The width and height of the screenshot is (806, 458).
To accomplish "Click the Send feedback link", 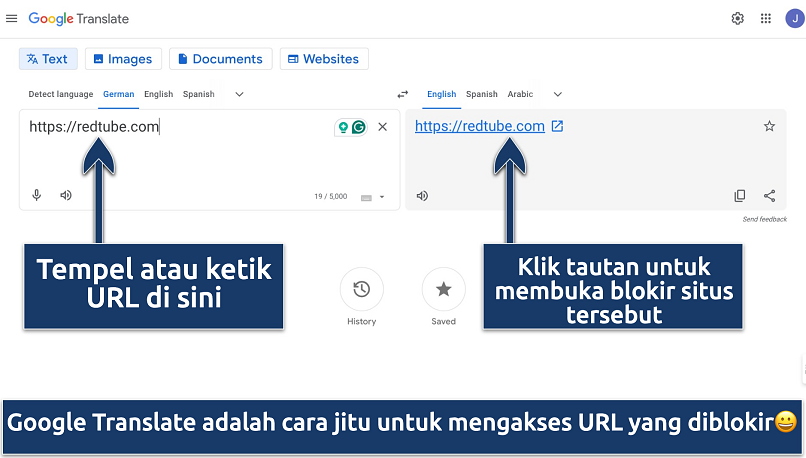I will [764, 219].
